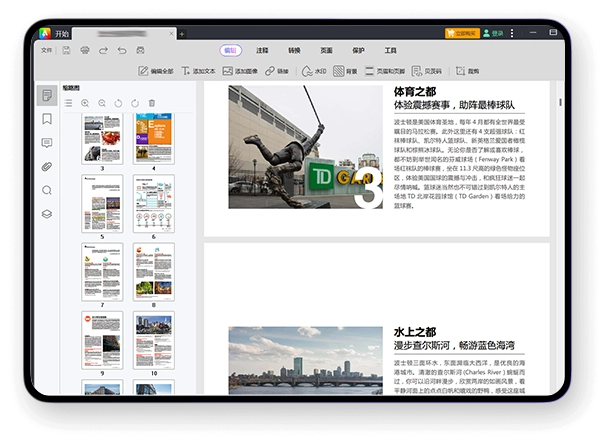Screen dimensions: 608x444
Task: Open the 文件 (File) menu
Action: pos(46,50)
